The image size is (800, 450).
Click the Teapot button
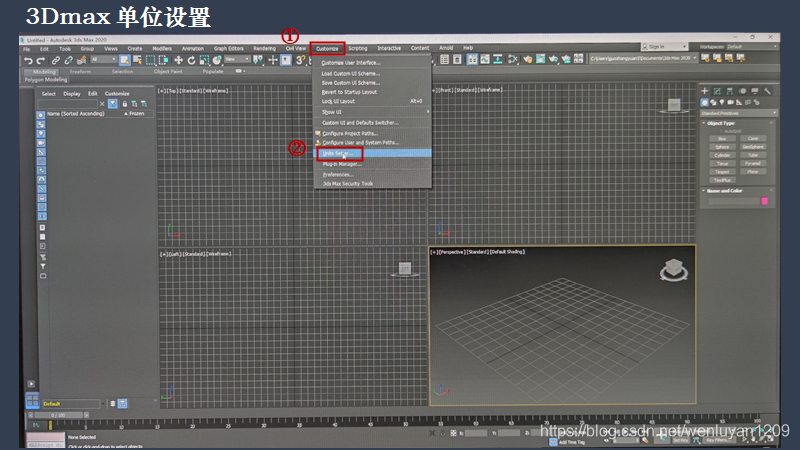coord(722,172)
